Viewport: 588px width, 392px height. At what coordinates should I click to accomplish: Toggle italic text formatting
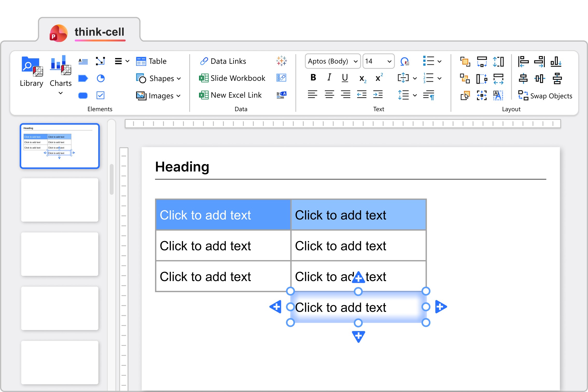(x=329, y=78)
